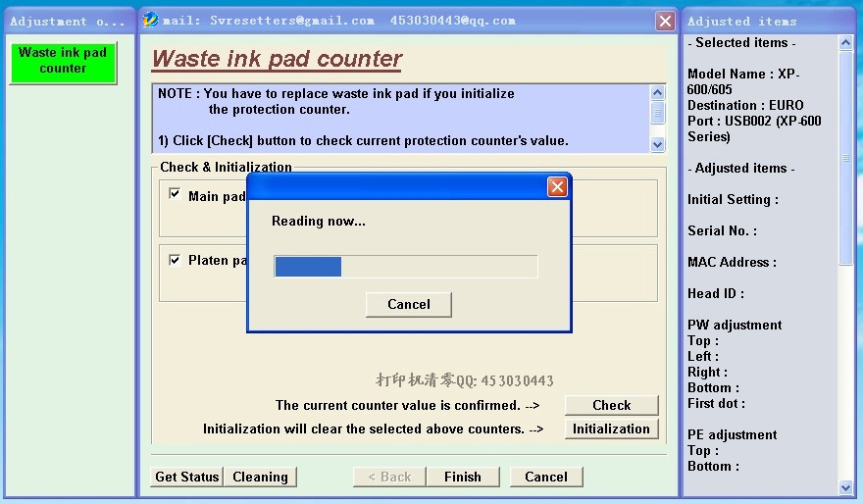Image resolution: width=863 pixels, height=504 pixels.
Task: Click the Check button
Action: point(612,405)
